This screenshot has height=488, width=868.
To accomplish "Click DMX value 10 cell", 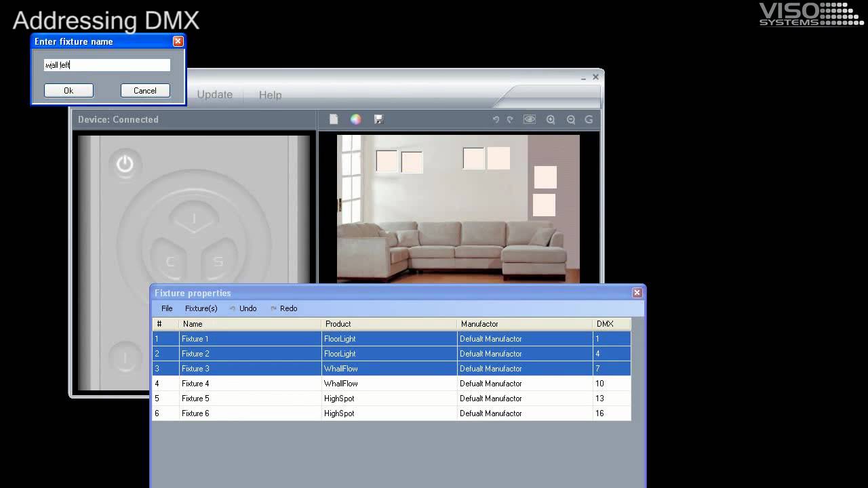I will coord(612,384).
